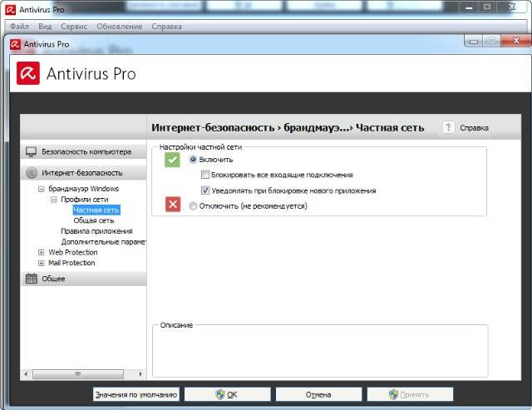
Task: Open the Файл menu
Action: pos(19,27)
